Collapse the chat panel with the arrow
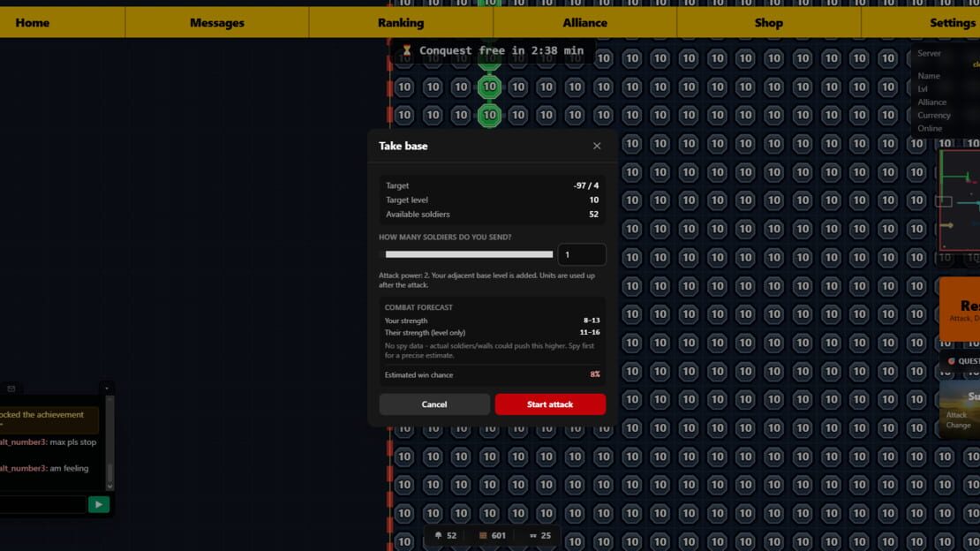This screenshot has height=551, width=980. (x=107, y=389)
